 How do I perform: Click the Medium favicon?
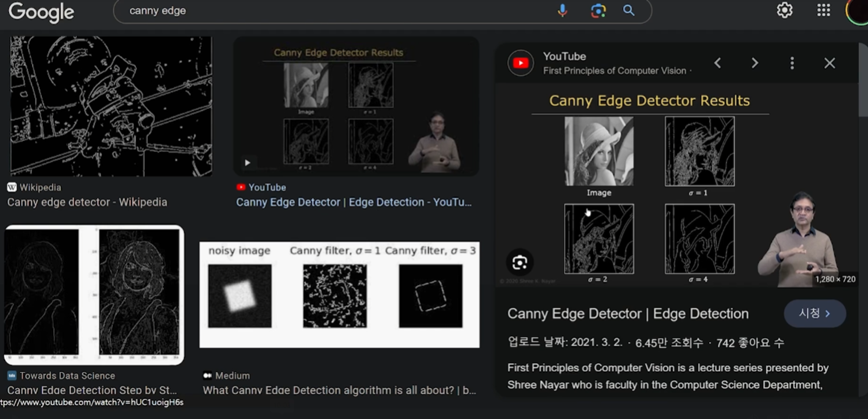pyautogui.click(x=207, y=375)
